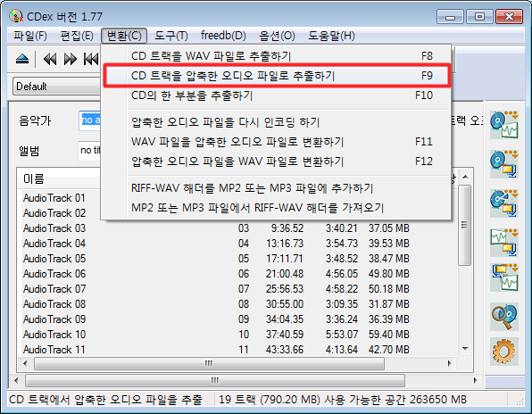Click the extract CD to WAV sidebar icon
Screen dimensions: 532x414
[504, 125]
